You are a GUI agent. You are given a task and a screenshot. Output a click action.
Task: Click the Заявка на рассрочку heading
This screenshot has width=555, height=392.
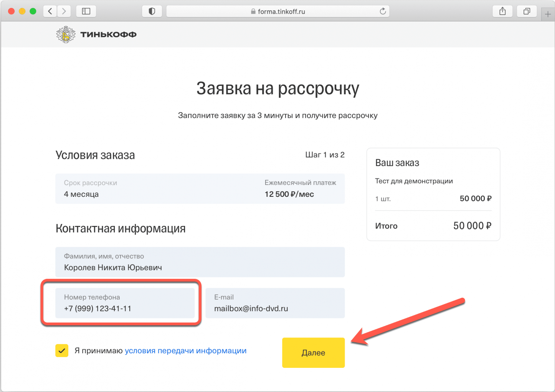click(278, 88)
